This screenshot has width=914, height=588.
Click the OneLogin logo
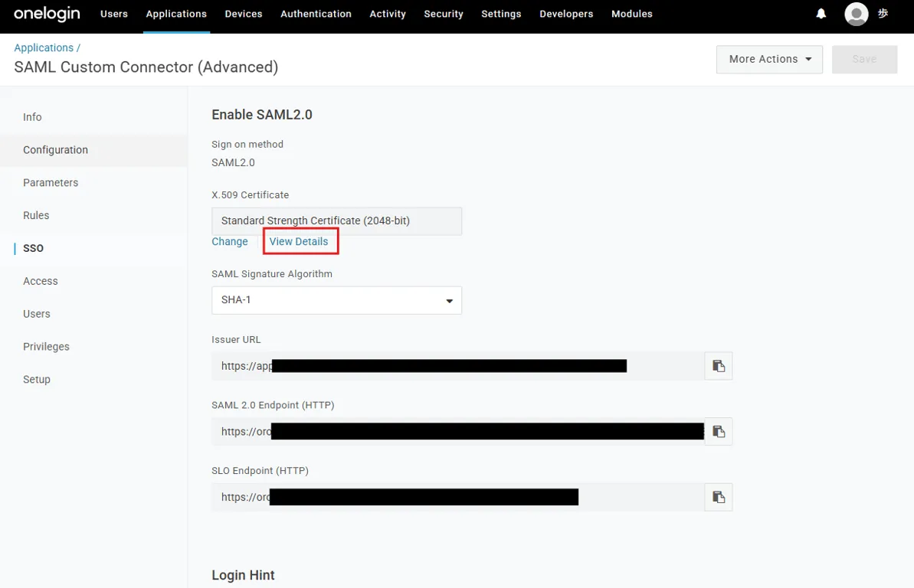(x=47, y=14)
